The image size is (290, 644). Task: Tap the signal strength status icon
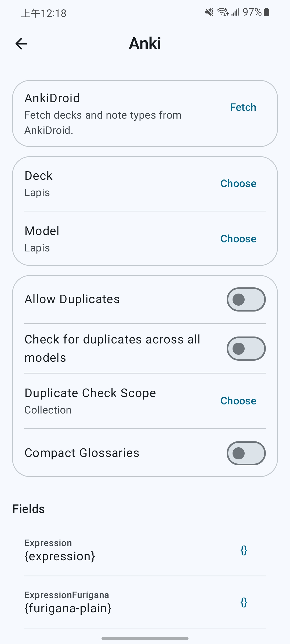point(235,12)
